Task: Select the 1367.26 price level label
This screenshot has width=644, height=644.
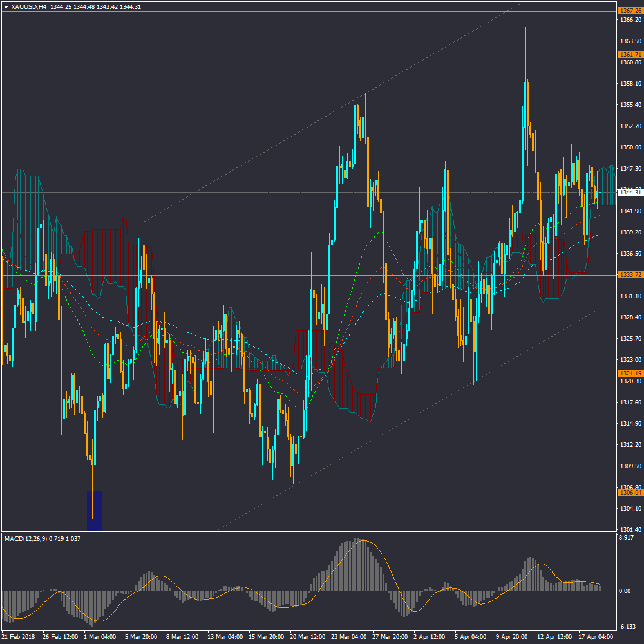Action: pyautogui.click(x=629, y=11)
